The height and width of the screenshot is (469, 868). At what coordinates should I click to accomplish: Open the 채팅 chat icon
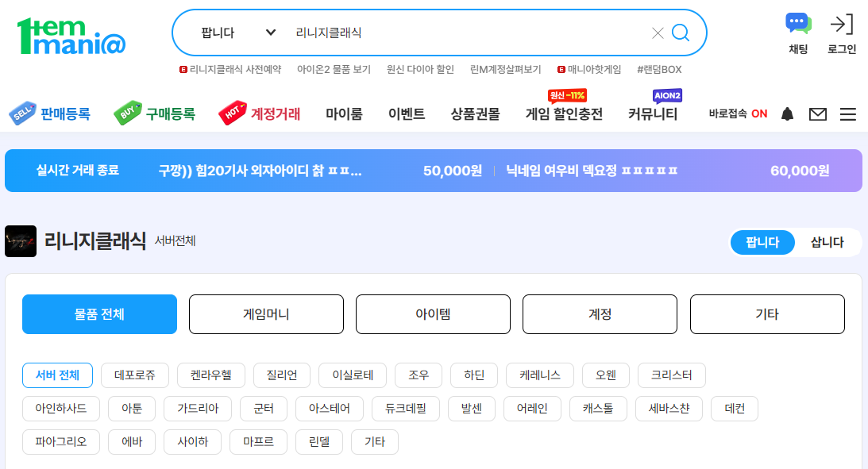pyautogui.click(x=798, y=25)
